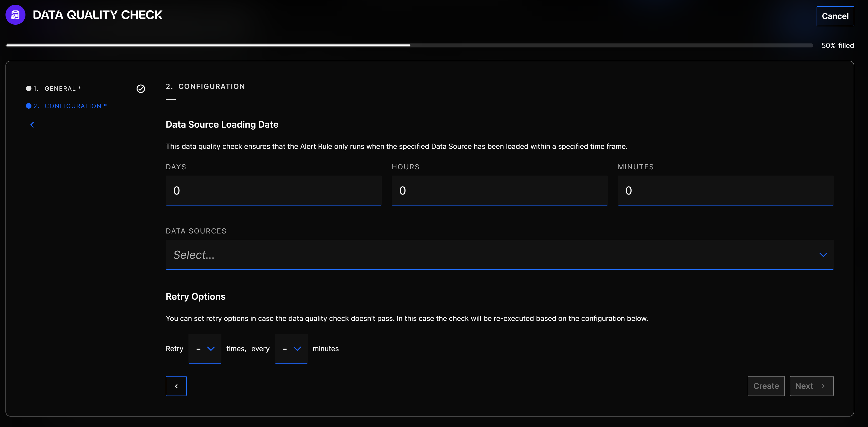Image resolution: width=868 pixels, height=427 pixels.
Task: Switch to the 1. General step
Action: [x=60, y=89]
